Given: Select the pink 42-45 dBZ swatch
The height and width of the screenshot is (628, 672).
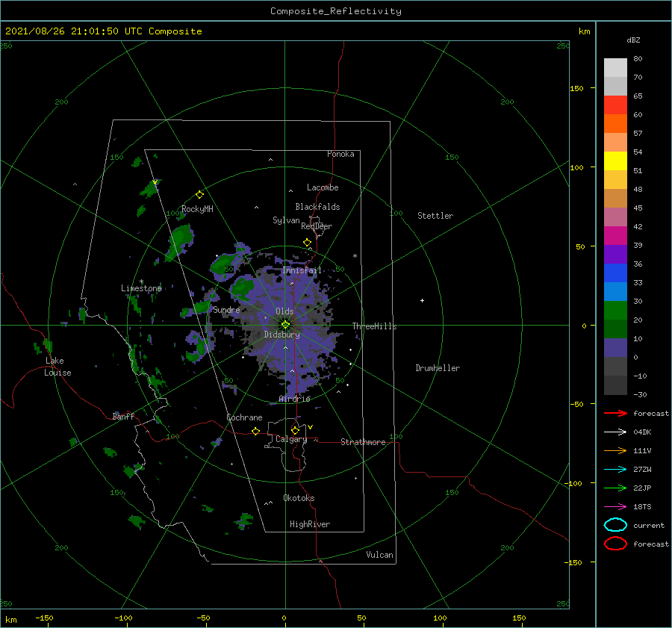Looking at the screenshot, I should coord(615,217).
